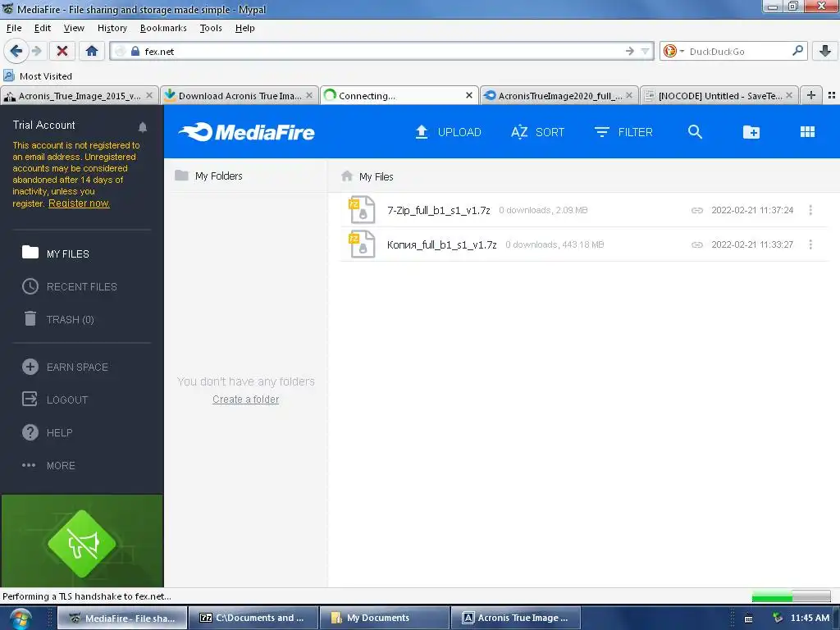The image size is (840, 630).
Task: Open Help in the sidebar
Action: [47, 432]
